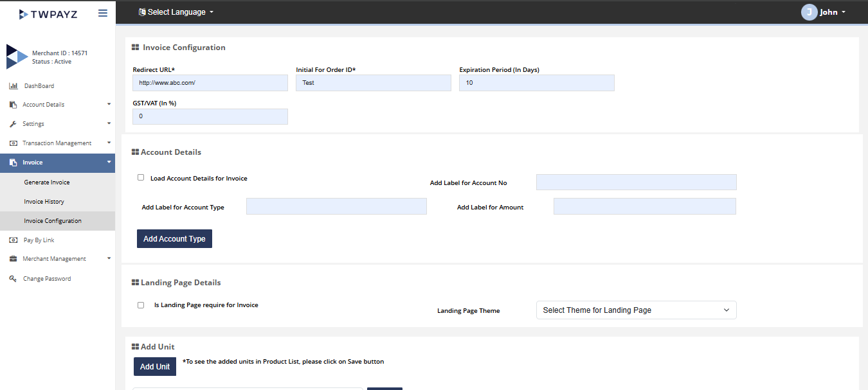
Task: Focus the Expiration Period input field
Action: [536, 83]
